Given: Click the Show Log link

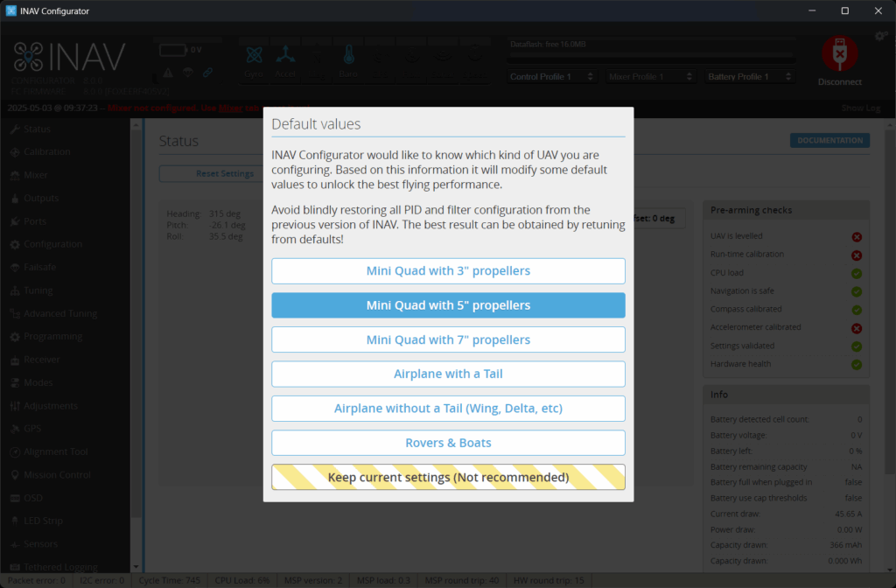Looking at the screenshot, I should (861, 108).
